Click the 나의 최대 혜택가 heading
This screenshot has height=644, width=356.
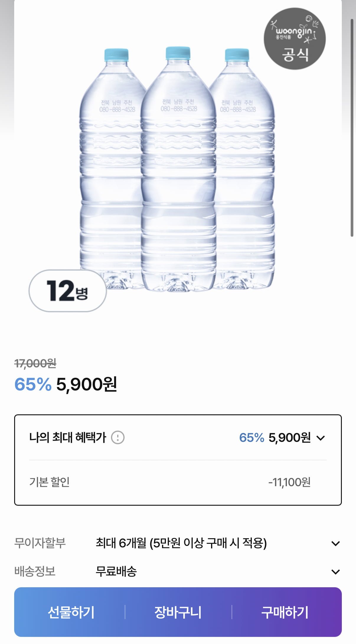click(68, 437)
